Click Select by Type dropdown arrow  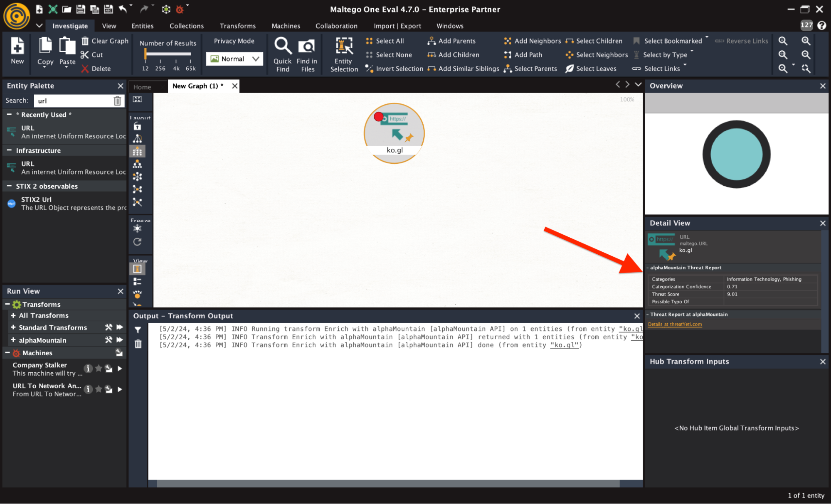coord(692,51)
